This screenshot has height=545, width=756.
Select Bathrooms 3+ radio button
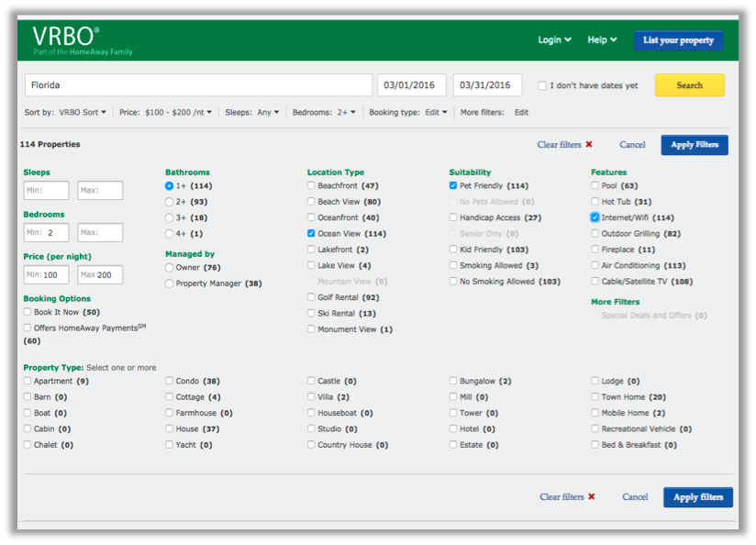169,217
